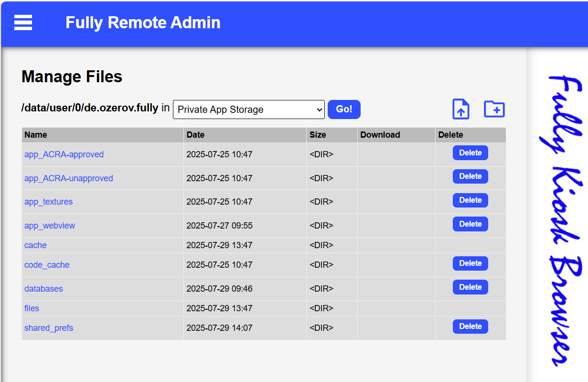Open the storage location dropdown
This screenshot has width=588, height=382.
pos(249,109)
